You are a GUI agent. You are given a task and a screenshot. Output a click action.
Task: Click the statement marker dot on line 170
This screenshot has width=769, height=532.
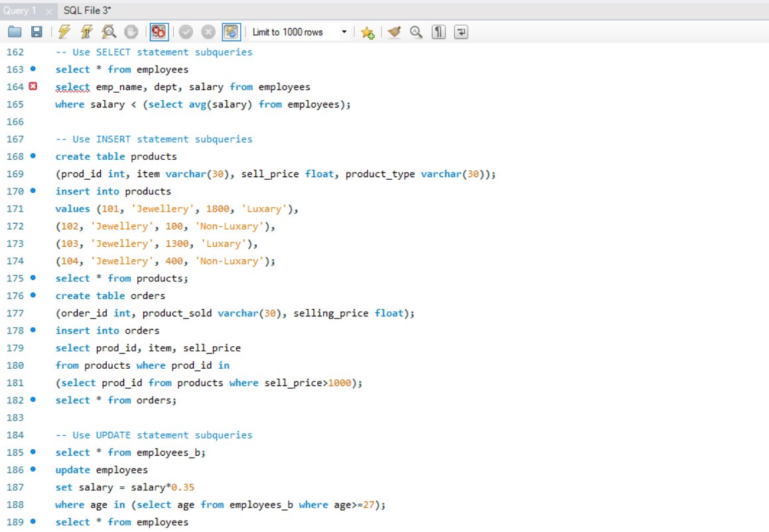point(33,191)
